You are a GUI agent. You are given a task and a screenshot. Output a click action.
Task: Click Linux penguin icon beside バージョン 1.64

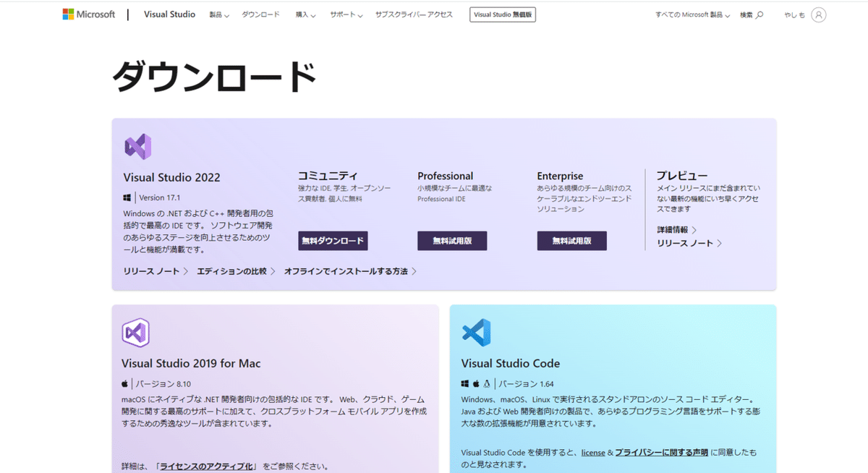click(487, 384)
